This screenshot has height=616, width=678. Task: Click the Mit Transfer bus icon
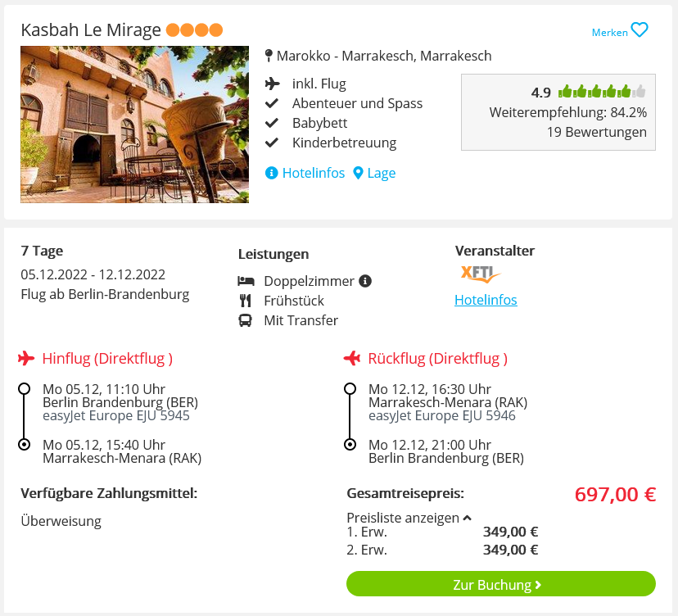click(245, 320)
